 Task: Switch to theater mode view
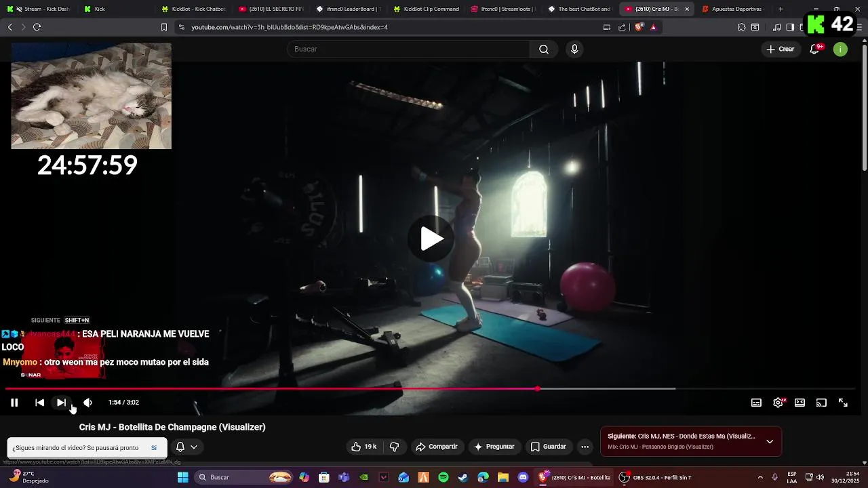(800, 403)
